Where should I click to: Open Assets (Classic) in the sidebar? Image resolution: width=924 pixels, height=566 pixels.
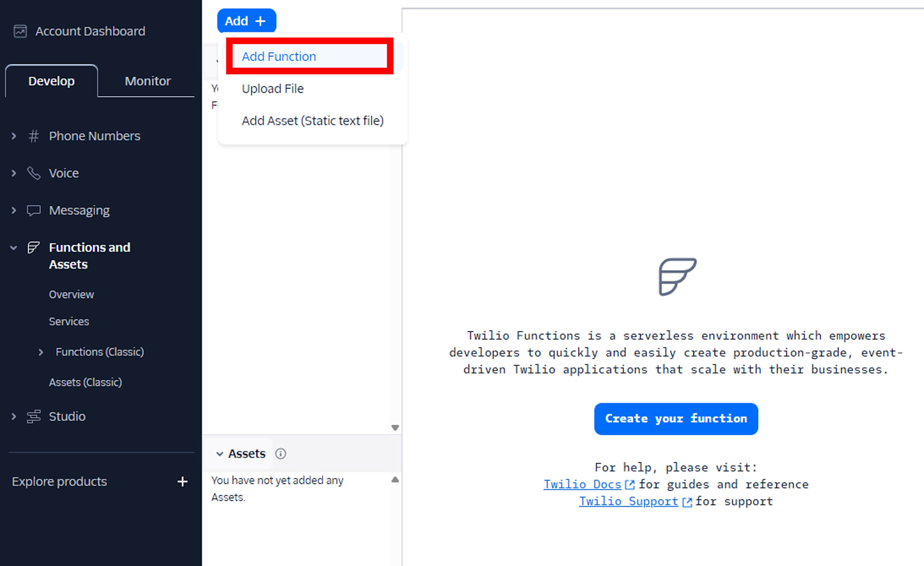(85, 383)
